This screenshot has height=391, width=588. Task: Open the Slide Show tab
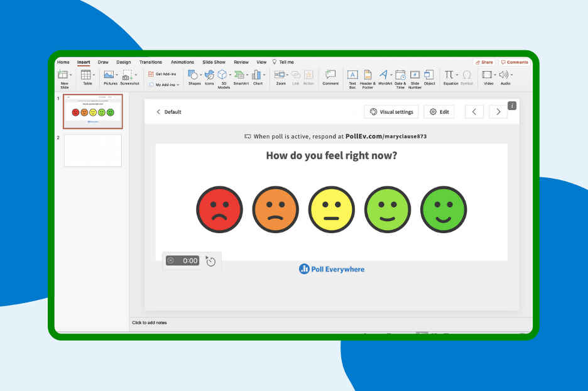tap(214, 62)
